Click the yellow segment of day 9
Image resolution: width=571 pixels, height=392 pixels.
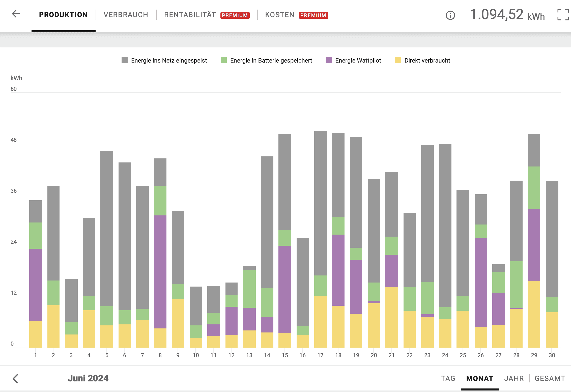coord(178,323)
